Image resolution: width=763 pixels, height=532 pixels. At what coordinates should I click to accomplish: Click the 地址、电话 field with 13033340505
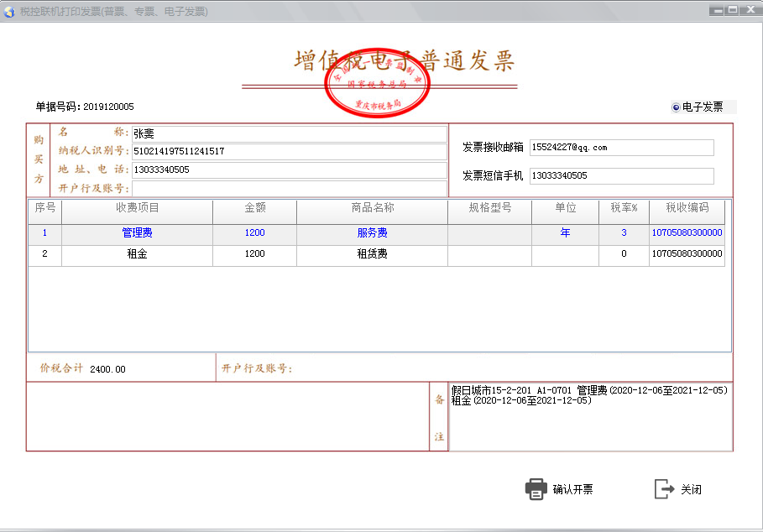click(x=290, y=170)
